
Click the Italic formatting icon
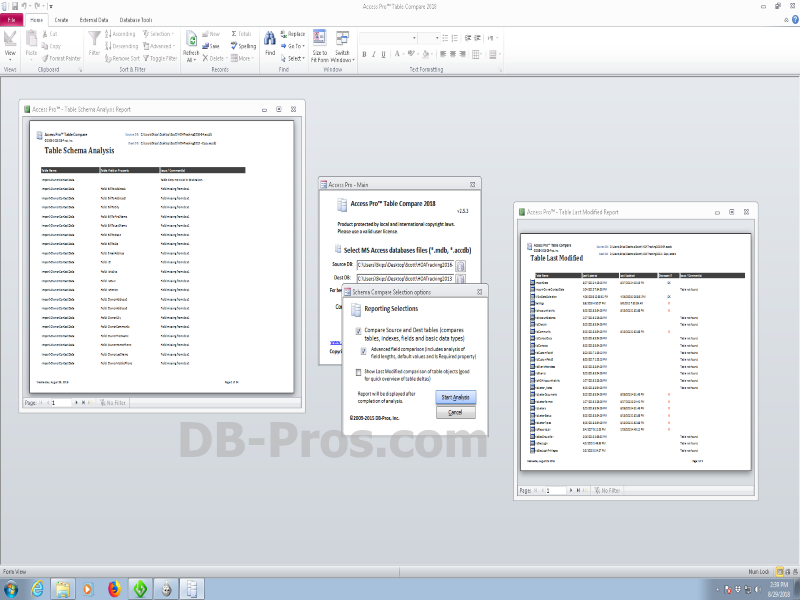pyautogui.click(x=373, y=54)
